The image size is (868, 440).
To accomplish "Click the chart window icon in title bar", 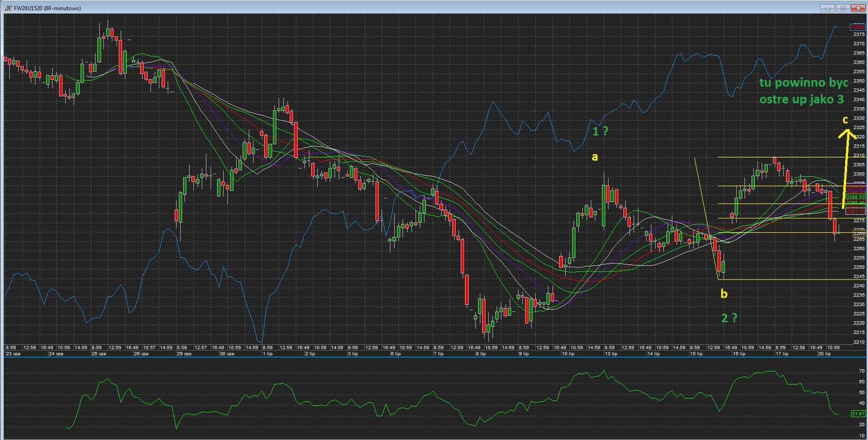I will coord(8,8).
